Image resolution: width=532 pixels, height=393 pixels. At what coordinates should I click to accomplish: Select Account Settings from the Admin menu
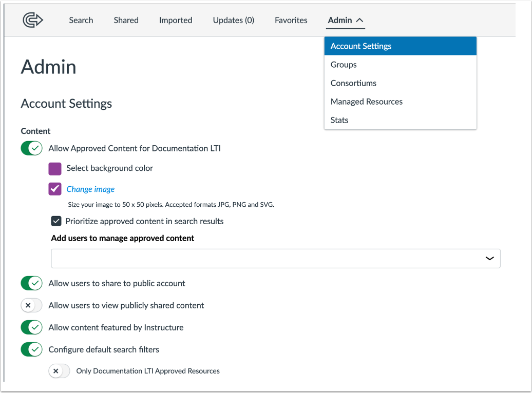point(360,46)
